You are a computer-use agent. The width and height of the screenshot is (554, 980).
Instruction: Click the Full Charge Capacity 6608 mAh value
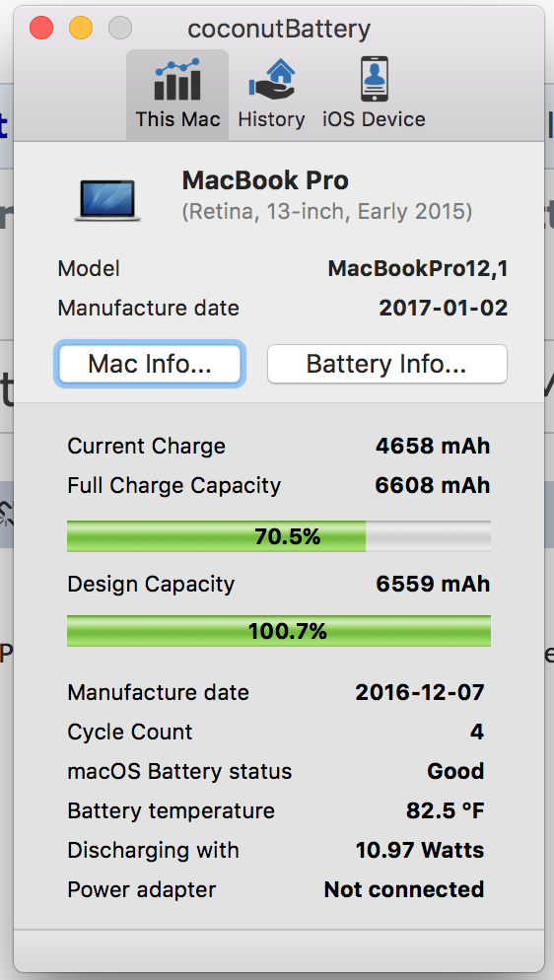pos(433,486)
